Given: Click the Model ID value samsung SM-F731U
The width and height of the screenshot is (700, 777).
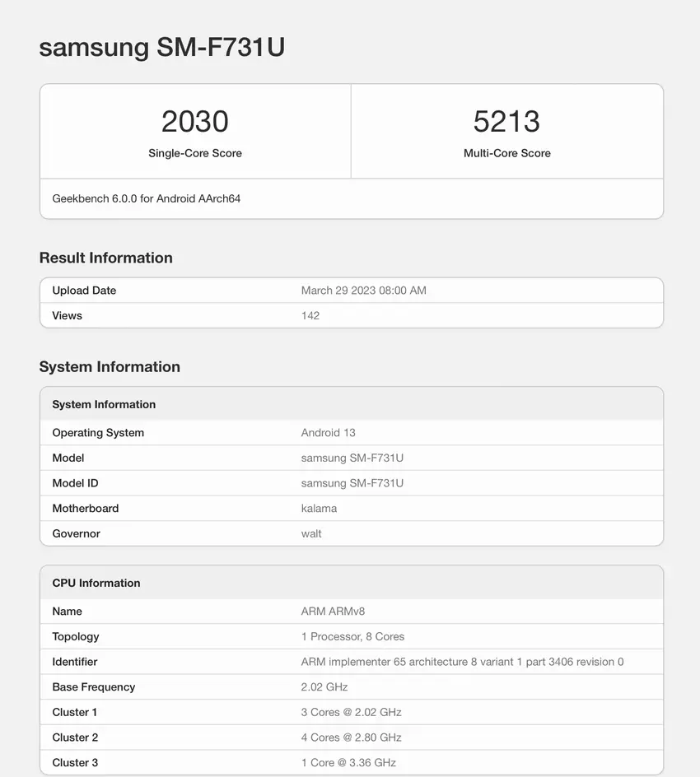Looking at the screenshot, I should 352,483.
